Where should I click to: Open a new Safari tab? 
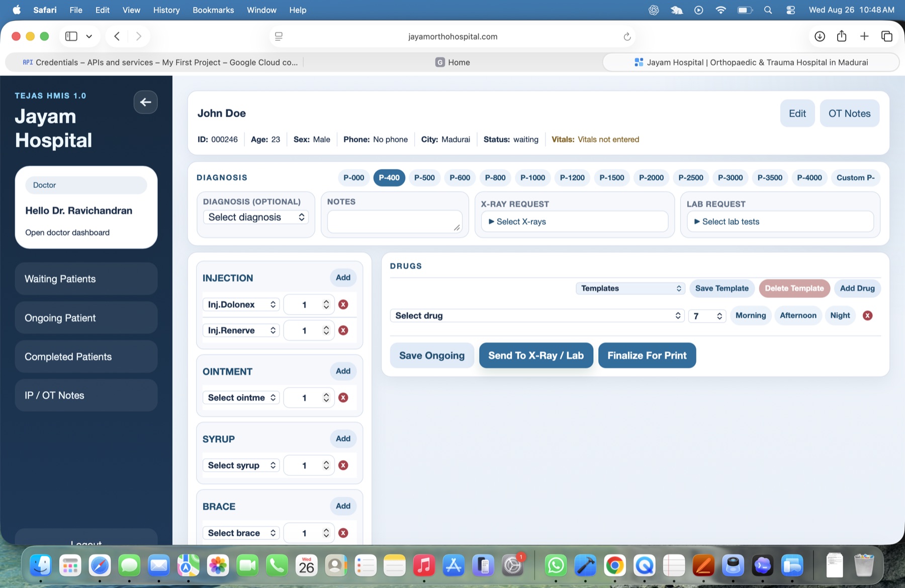click(x=864, y=36)
